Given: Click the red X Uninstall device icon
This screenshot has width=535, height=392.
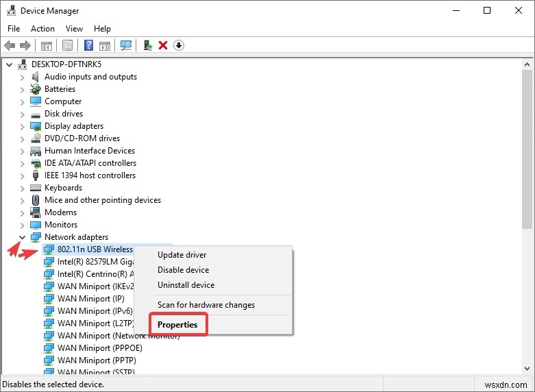Looking at the screenshot, I should pos(163,45).
